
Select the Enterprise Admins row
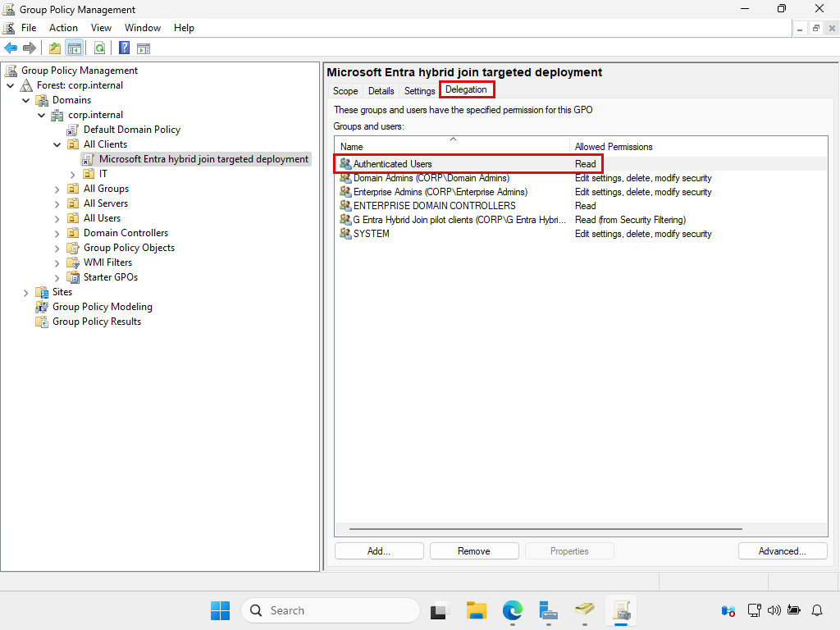[x=581, y=192]
